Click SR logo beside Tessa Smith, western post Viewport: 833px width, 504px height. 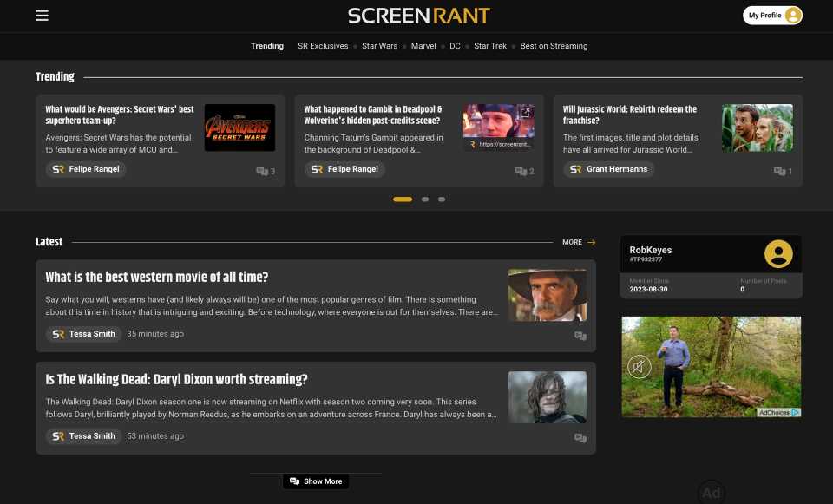click(x=58, y=333)
